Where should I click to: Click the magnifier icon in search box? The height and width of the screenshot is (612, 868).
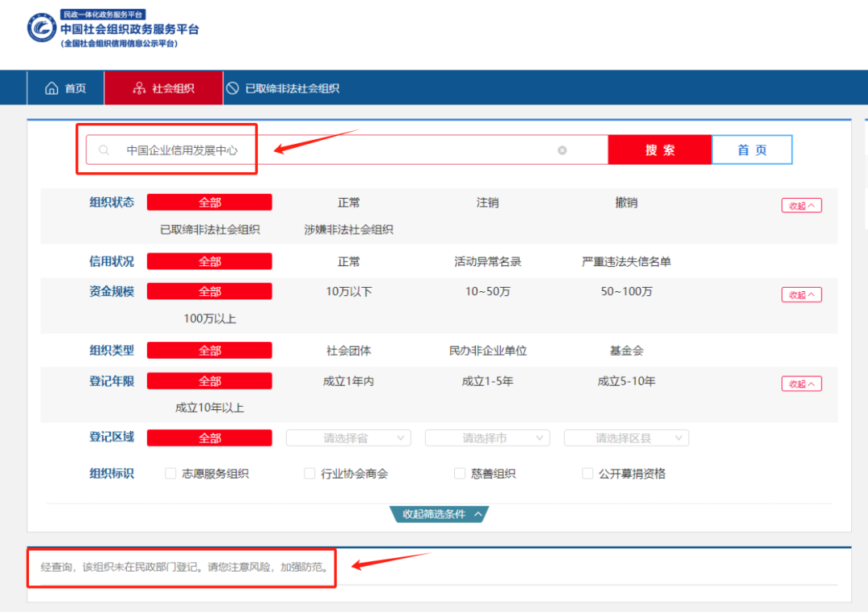pos(104,150)
